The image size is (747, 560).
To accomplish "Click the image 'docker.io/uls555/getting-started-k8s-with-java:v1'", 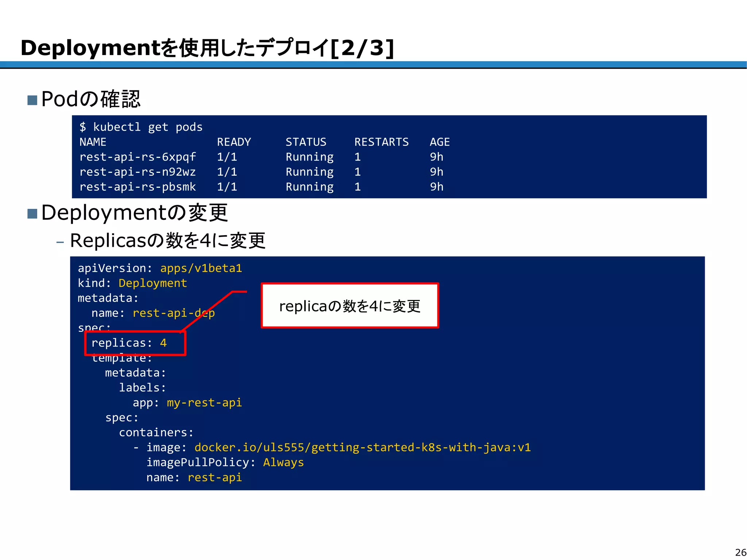I will (363, 448).
